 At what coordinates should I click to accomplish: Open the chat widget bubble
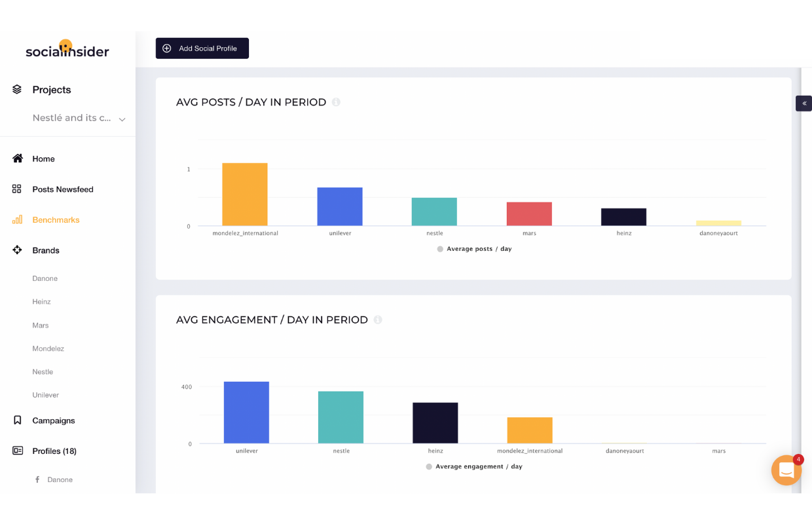[786, 470]
